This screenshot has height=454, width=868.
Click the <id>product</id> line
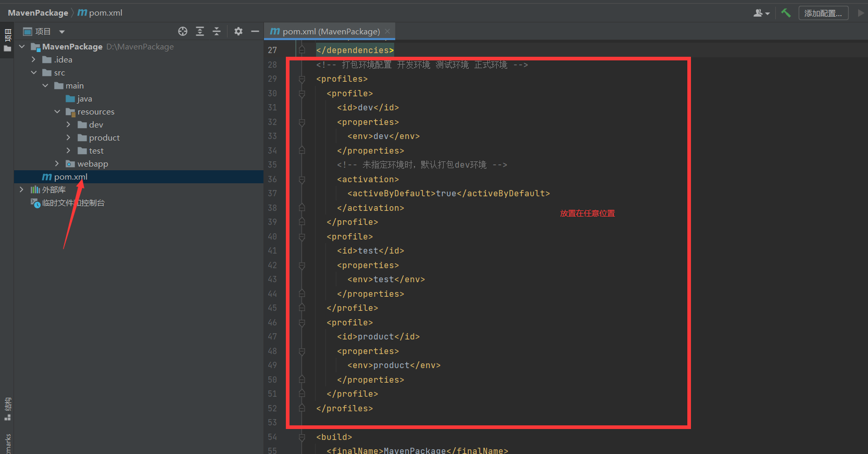(378, 336)
